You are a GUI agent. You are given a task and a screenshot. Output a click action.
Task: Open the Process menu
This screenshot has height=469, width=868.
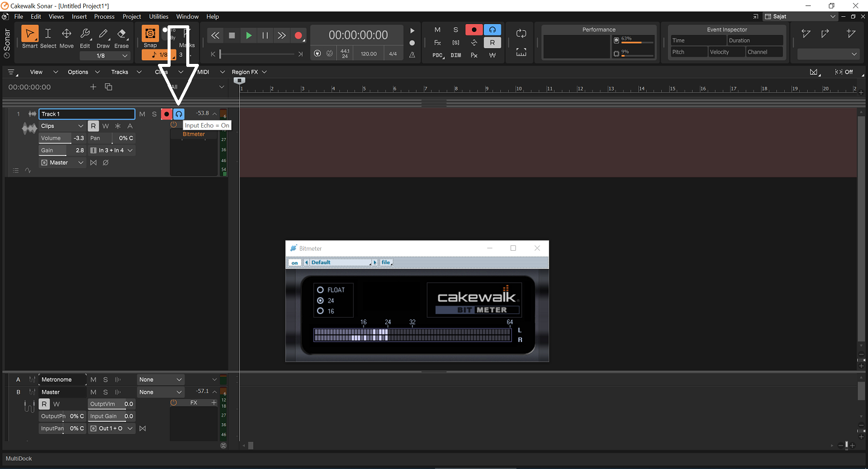tap(104, 16)
